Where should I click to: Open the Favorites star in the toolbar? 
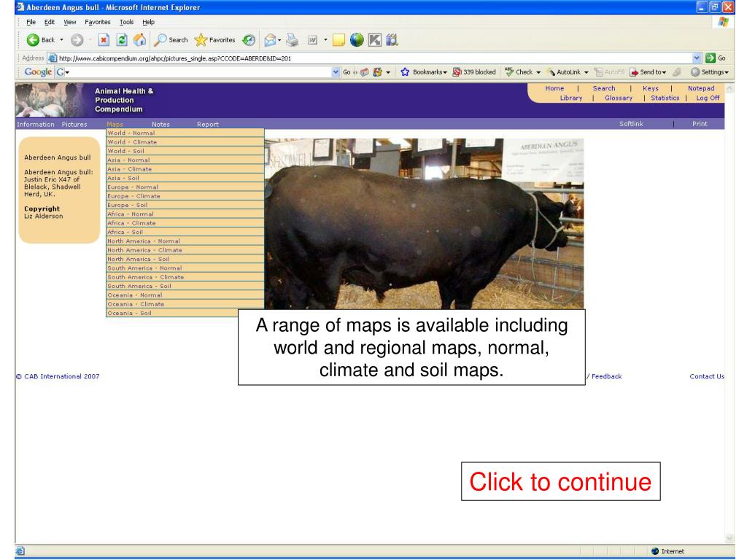point(215,40)
